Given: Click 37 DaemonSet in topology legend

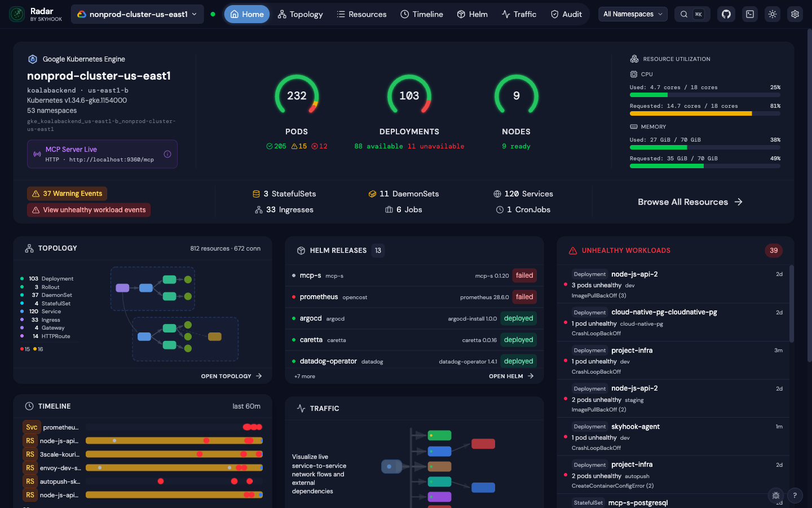Looking at the screenshot, I should pyautogui.click(x=47, y=295).
